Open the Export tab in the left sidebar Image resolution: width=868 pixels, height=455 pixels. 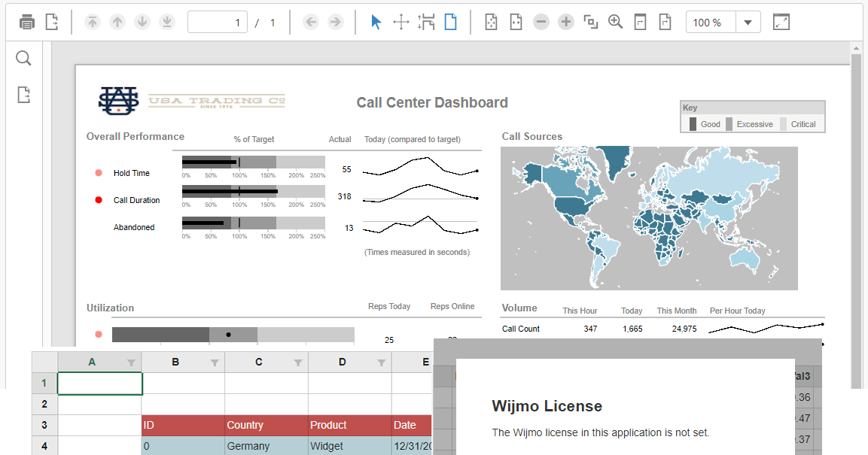pyautogui.click(x=23, y=95)
